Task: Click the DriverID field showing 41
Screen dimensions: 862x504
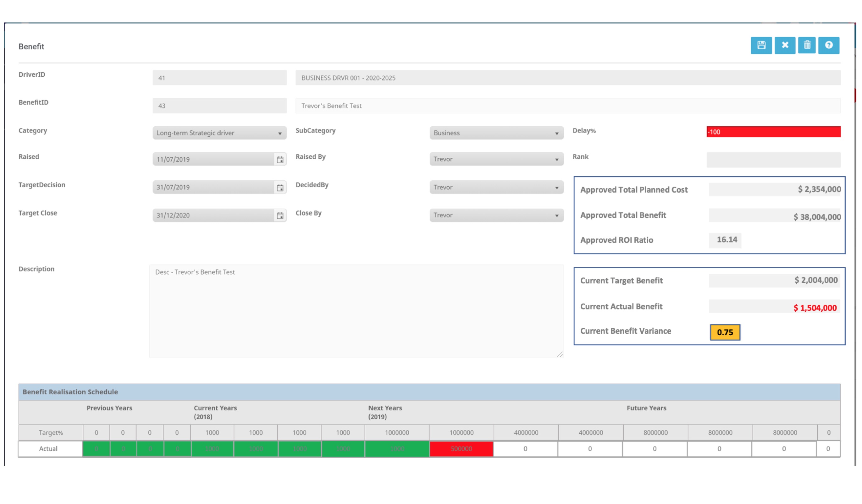Action: click(x=220, y=78)
